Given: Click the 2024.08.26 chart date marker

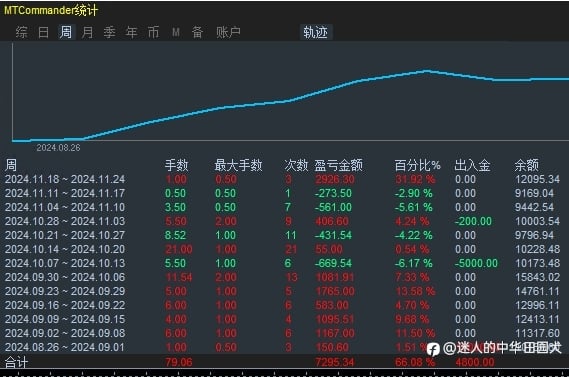Looking at the screenshot, I should coord(58,148).
